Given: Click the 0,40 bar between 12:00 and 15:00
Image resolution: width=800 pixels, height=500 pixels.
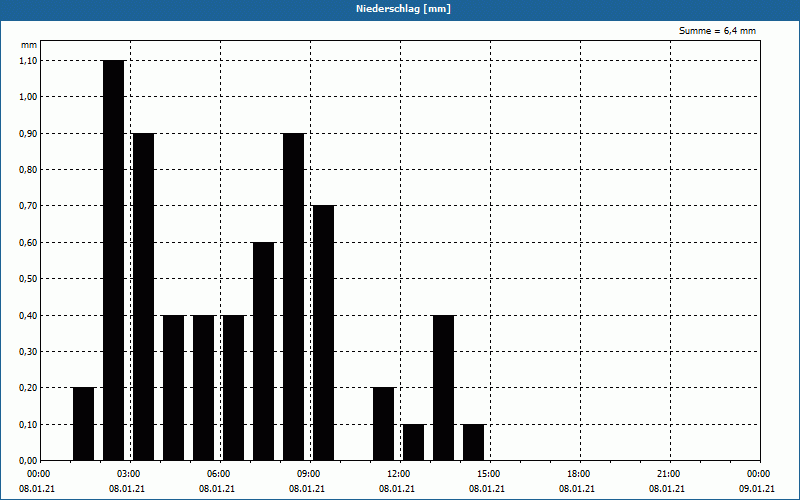Looking at the screenshot, I should click(x=443, y=388).
